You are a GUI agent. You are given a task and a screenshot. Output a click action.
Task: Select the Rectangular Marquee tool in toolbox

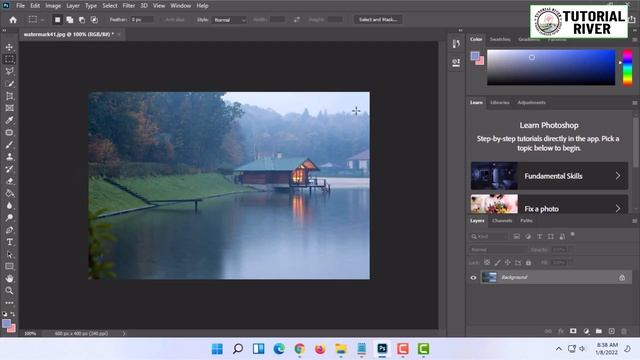pos(9,59)
